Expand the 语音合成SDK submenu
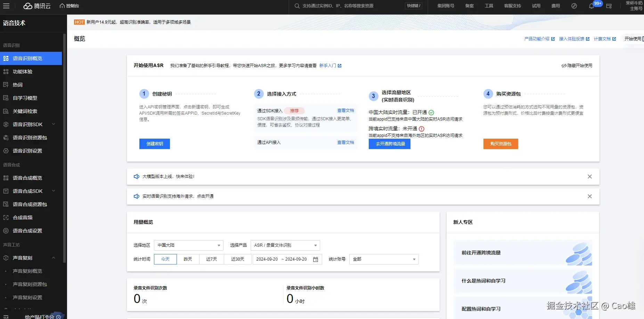 54,191
